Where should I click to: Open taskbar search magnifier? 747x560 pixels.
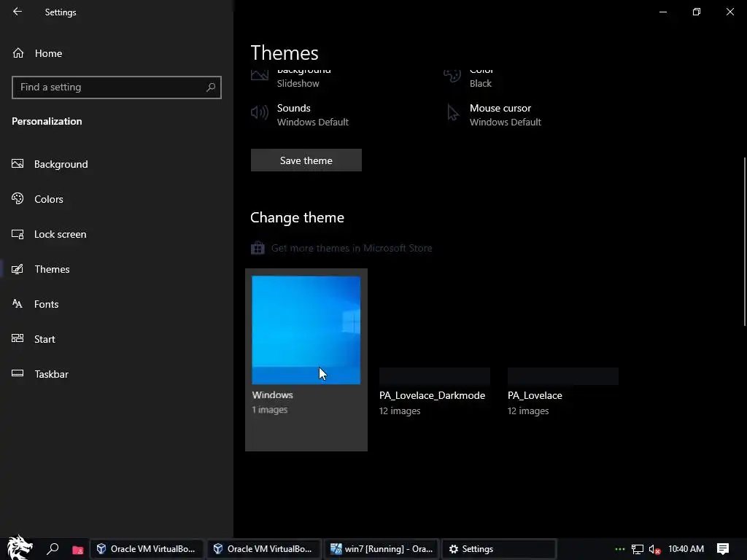coord(53,549)
